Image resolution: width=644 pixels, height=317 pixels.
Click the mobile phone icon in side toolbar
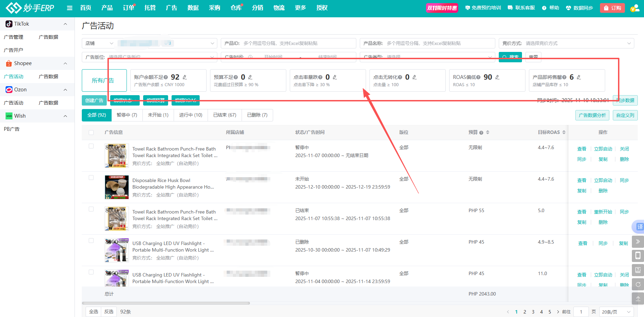tap(638, 256)
